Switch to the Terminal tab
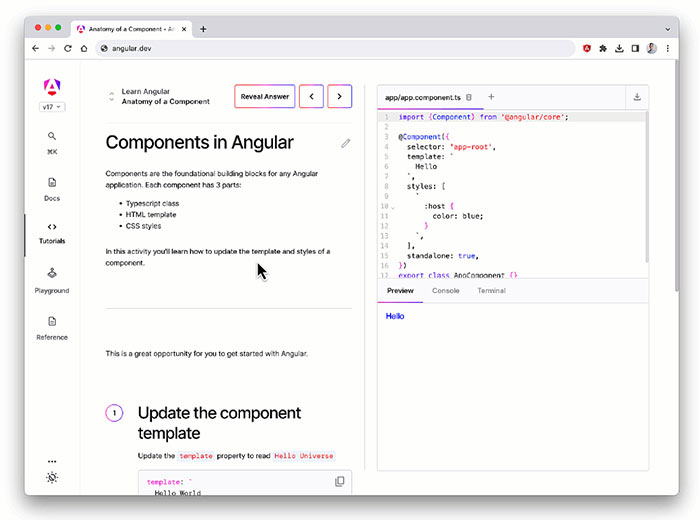Screen dimensions: 700x520 click(491, 291)
